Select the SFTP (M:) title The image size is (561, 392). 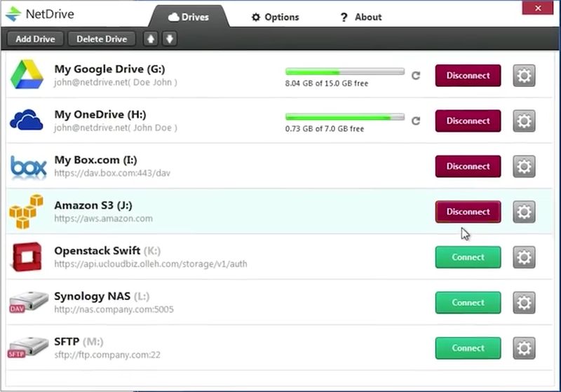pyautogui.click(x=79, y=342)
